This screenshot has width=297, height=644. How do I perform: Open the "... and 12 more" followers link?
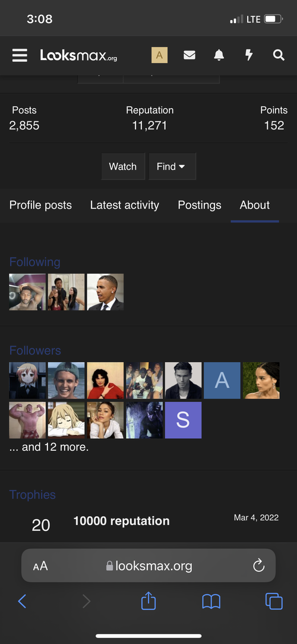coord(49,447)
